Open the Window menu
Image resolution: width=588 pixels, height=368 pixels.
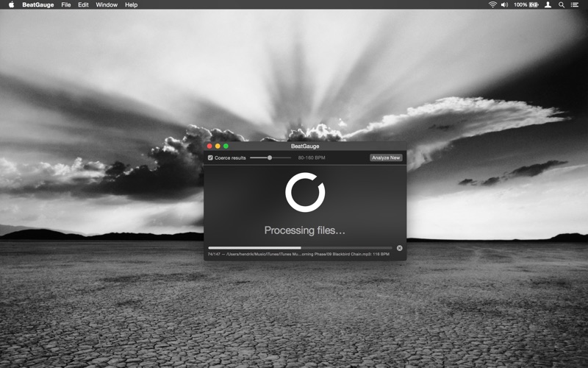coord(107,4)
